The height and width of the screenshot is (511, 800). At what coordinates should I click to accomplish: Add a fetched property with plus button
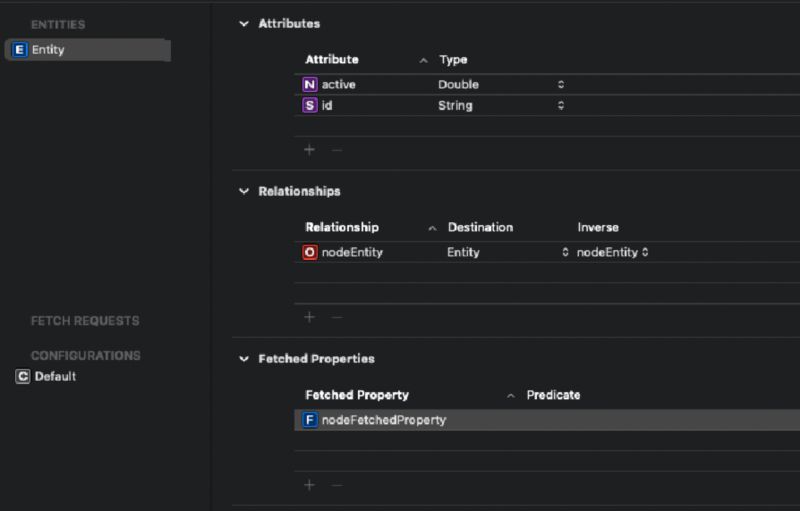coord(309,485)
